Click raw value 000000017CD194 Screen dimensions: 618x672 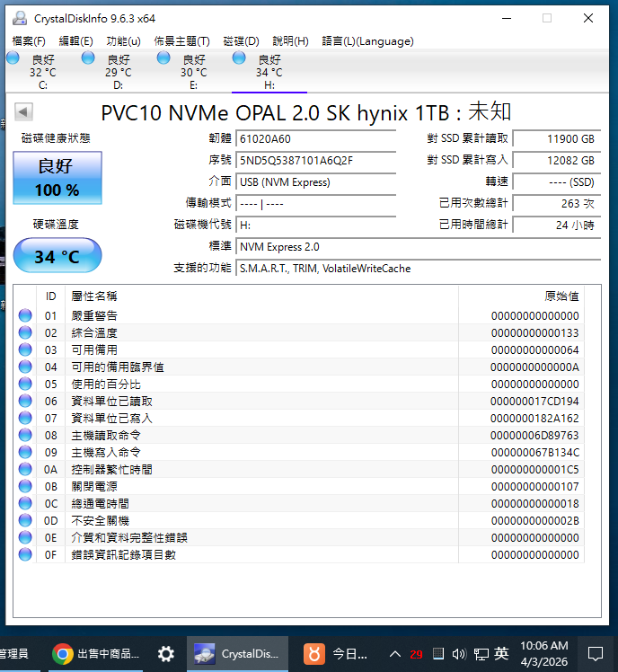click(x=534, y=402)
